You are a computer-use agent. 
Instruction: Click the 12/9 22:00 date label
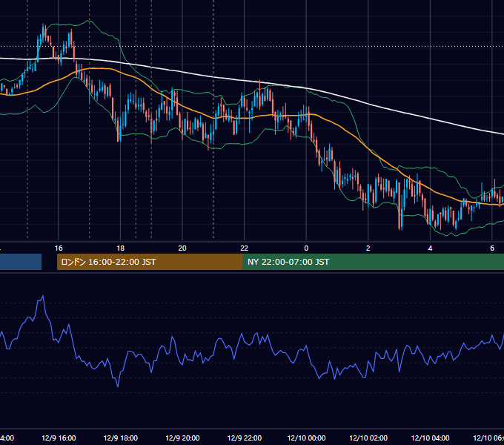(x=245, y=438)
